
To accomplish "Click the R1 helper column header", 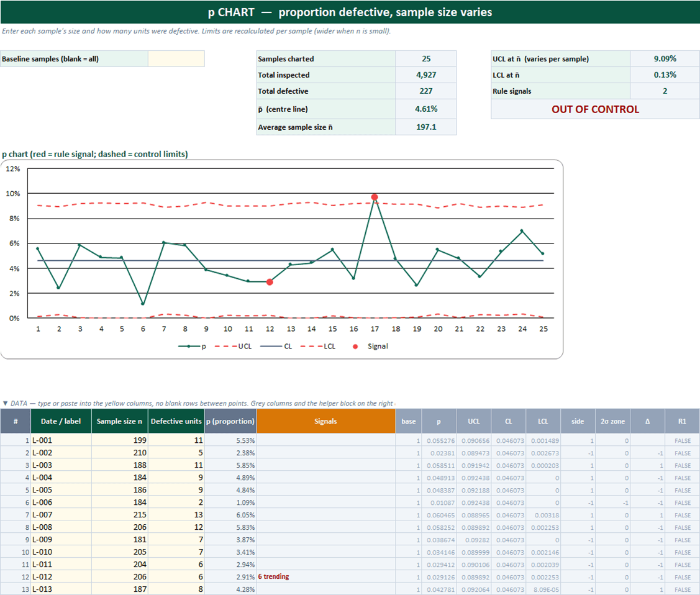I will 682,421.
